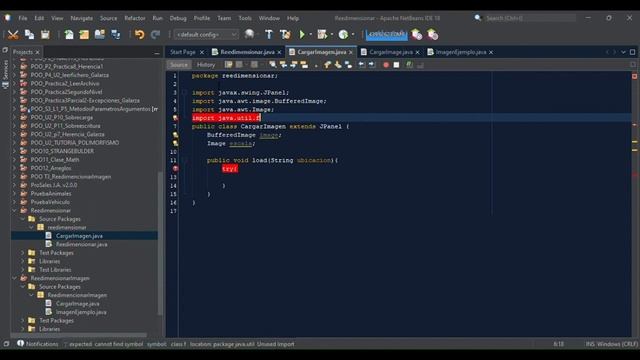Expand the PruebaAnimales project
The image size is (640, 360).
[x=15, y=193]
